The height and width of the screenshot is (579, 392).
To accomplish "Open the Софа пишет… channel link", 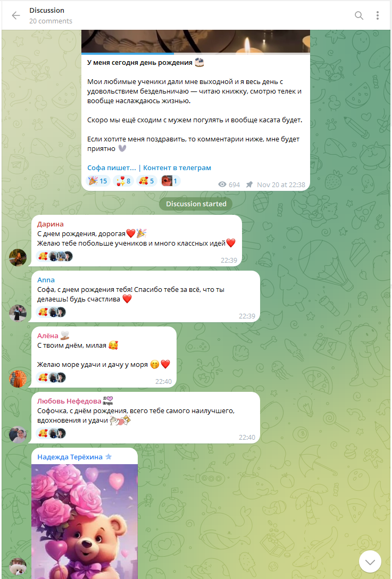I will pyautogui.click(x=112, y=167).
